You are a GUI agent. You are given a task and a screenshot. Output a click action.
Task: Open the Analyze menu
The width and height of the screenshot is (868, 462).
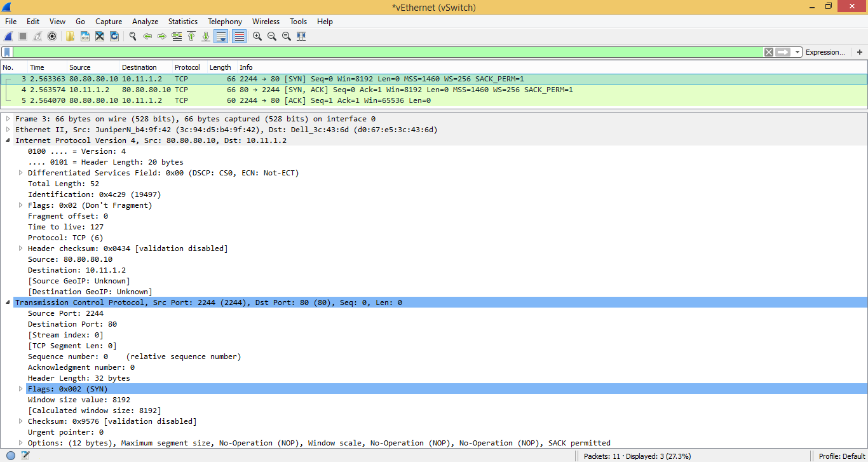[146, 22]
